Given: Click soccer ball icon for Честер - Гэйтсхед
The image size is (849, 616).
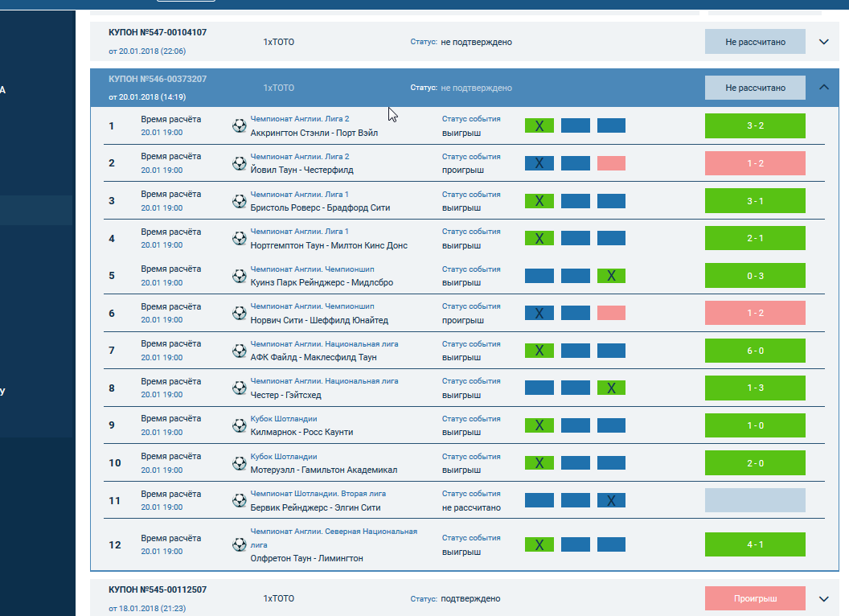Looking at the screenshot, I should 240,388.
